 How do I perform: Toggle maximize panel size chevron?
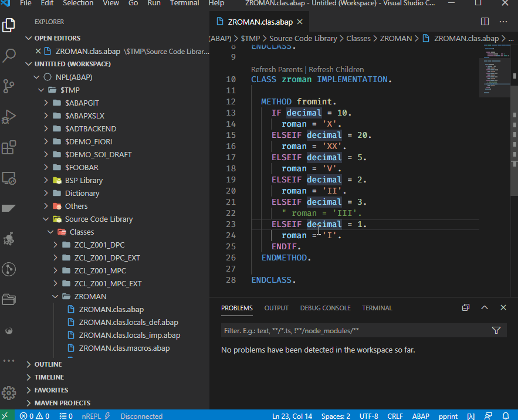485,308
